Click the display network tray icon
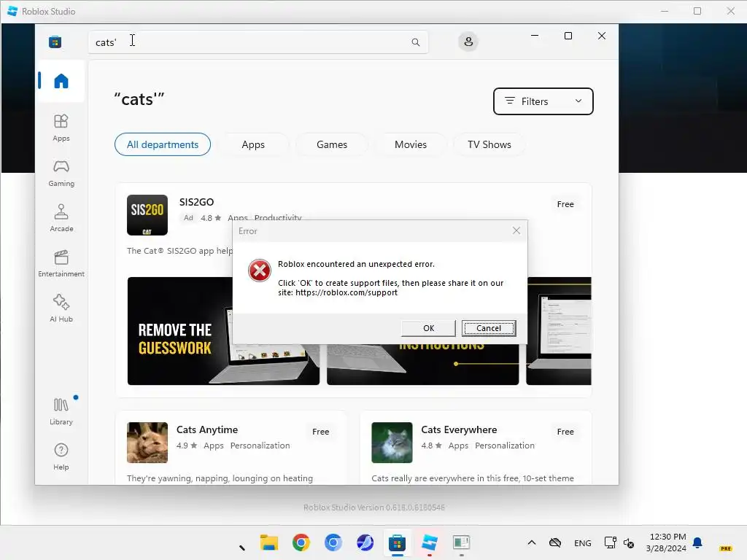Screen dimensions: 747x560 [x=610, y=542]
